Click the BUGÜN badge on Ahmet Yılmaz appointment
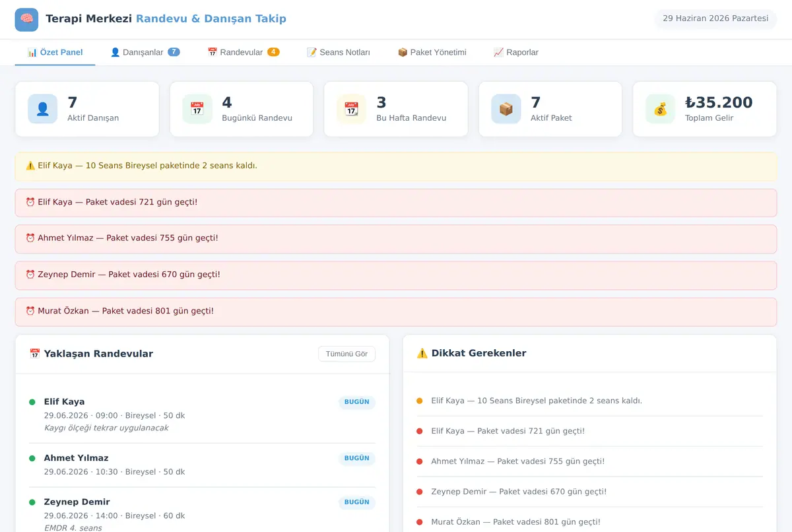 pyautogui.click(x=357, y=458)
